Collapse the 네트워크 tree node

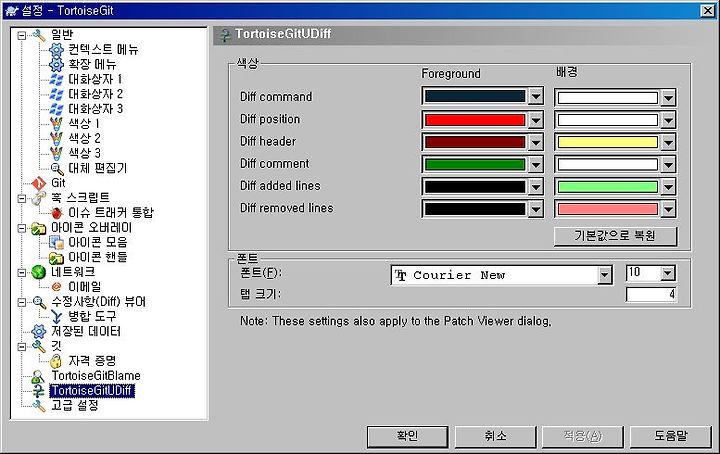tap(22, 272)
